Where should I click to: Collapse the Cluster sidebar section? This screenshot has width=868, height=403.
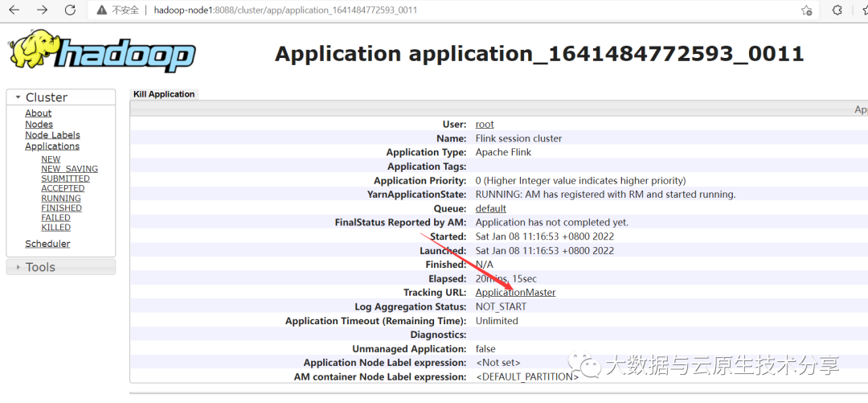(61, 97)
